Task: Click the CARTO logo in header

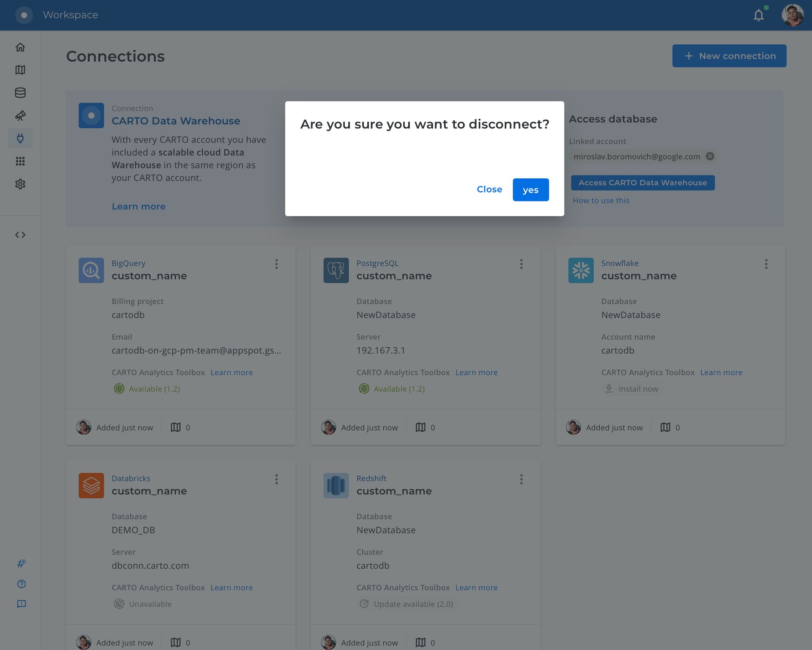Action: coord(24,15)
